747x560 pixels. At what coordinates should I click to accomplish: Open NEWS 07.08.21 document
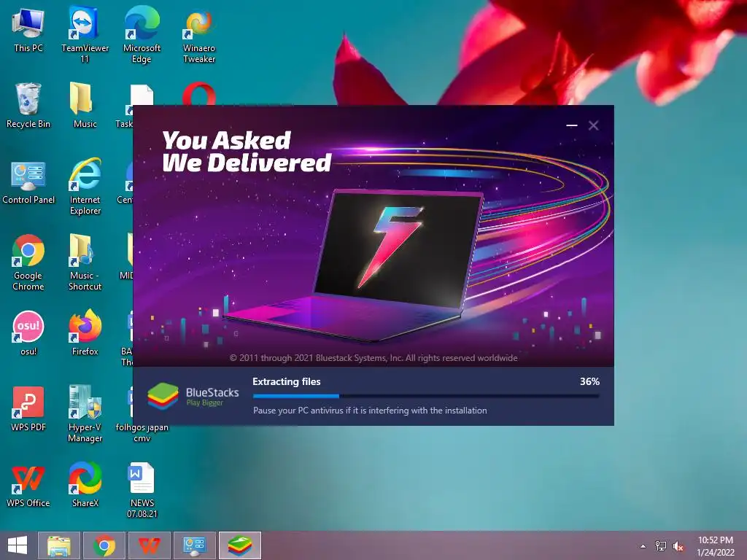[x=142, y=489]
